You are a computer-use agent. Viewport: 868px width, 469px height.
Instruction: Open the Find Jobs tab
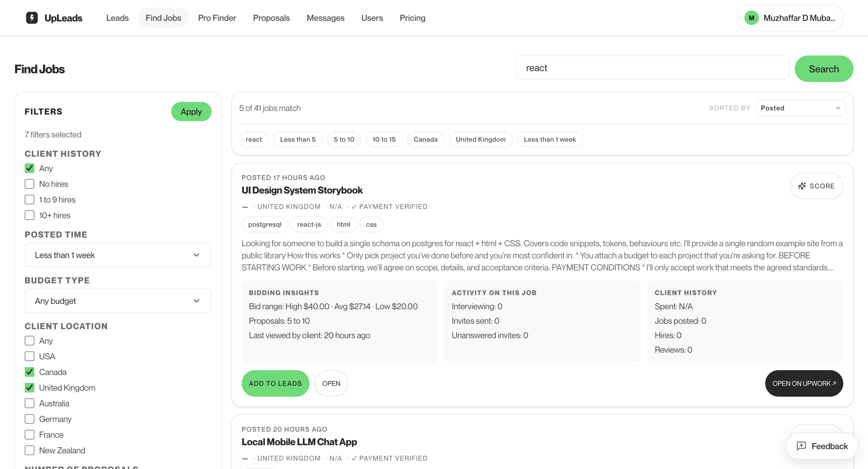(x=163, y=18)
